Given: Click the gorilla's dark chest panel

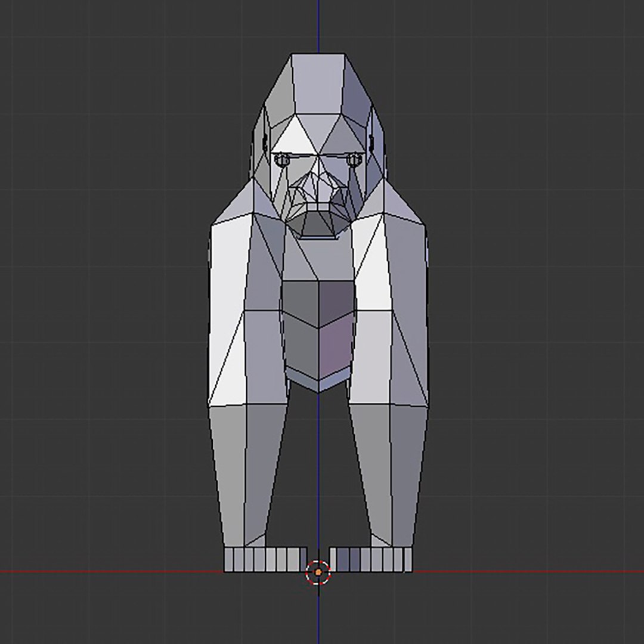Looking at the screenshot, I should point(318,330).
